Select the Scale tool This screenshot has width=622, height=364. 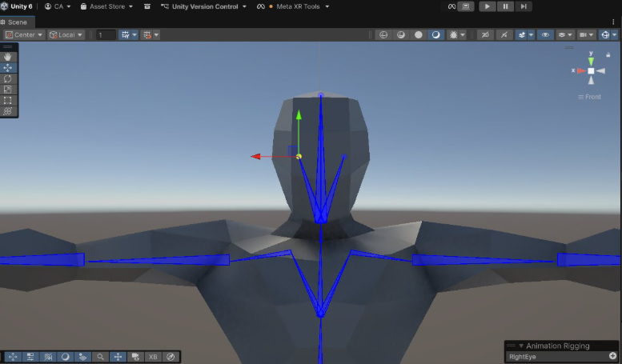click(9, 90)
